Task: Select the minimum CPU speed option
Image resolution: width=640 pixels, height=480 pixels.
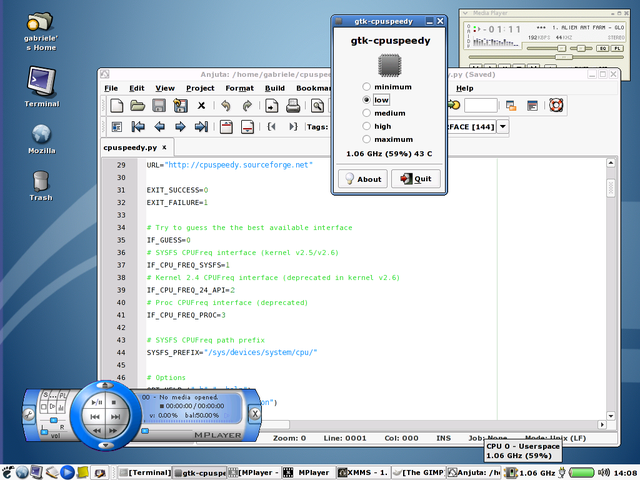Action: 388,87
